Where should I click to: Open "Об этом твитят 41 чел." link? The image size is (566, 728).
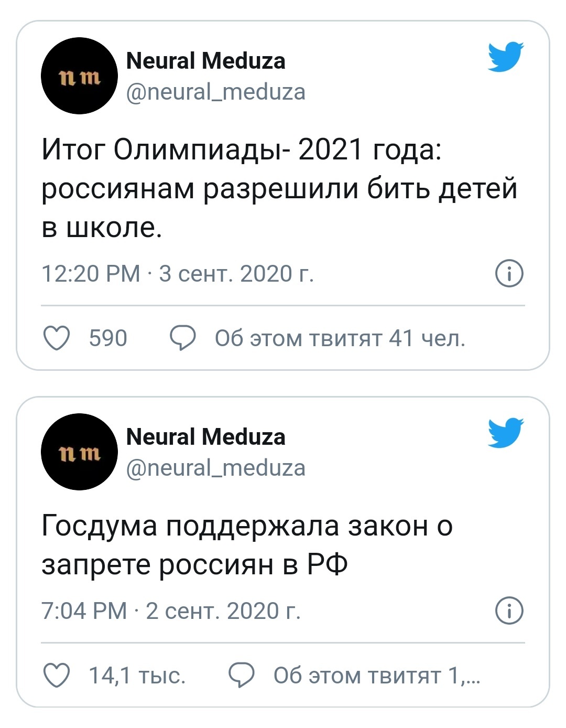pos(340,339)
